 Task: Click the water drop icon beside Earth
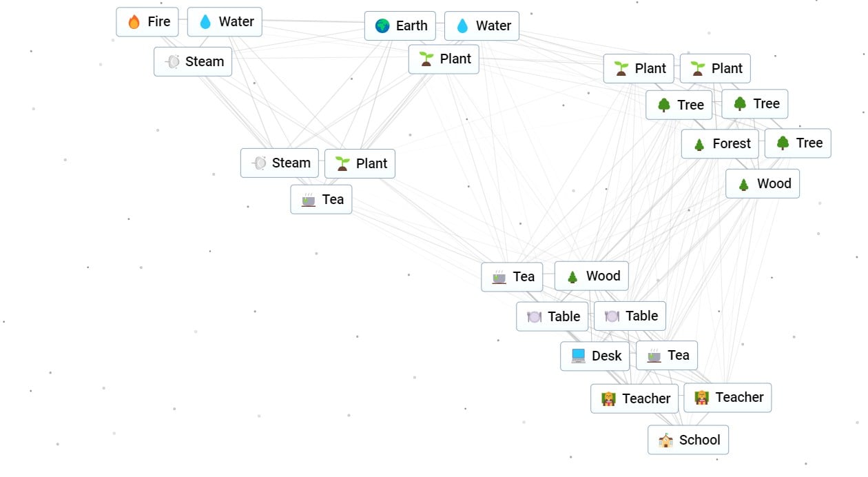click(462, 26)
